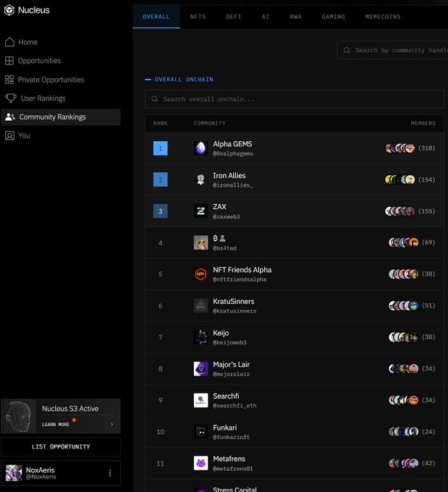
Task: Click Alpha GEMS member avatars (310)
Action: pos(400,148)
